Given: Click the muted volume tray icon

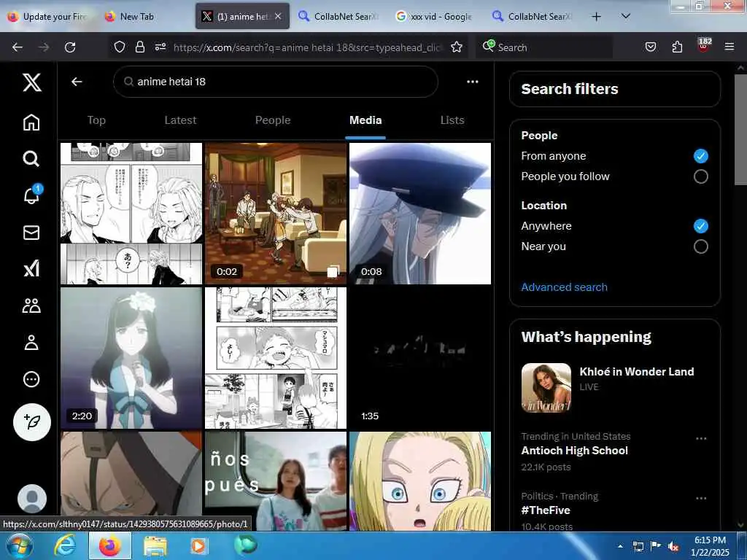Looking at the screenshot, I should click(x=673, y=547).
